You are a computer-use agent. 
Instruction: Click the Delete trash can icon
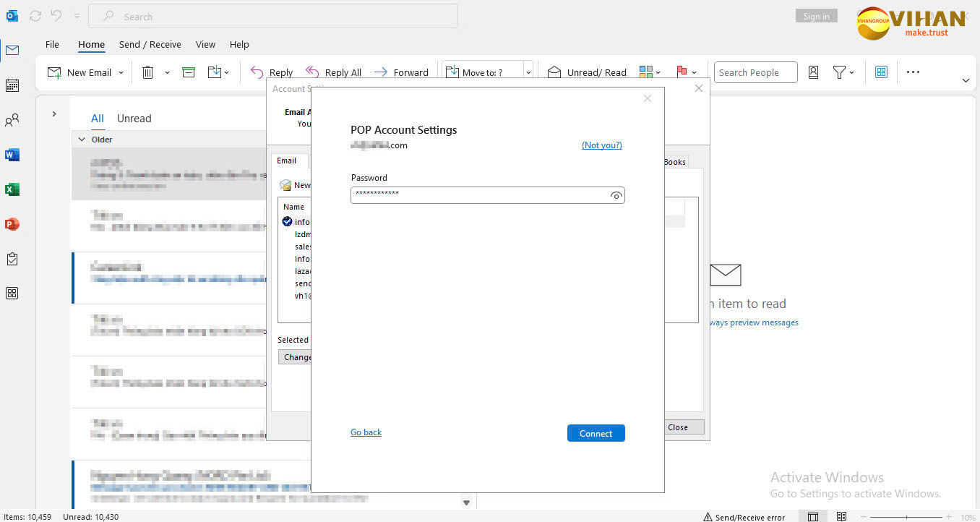147,72
